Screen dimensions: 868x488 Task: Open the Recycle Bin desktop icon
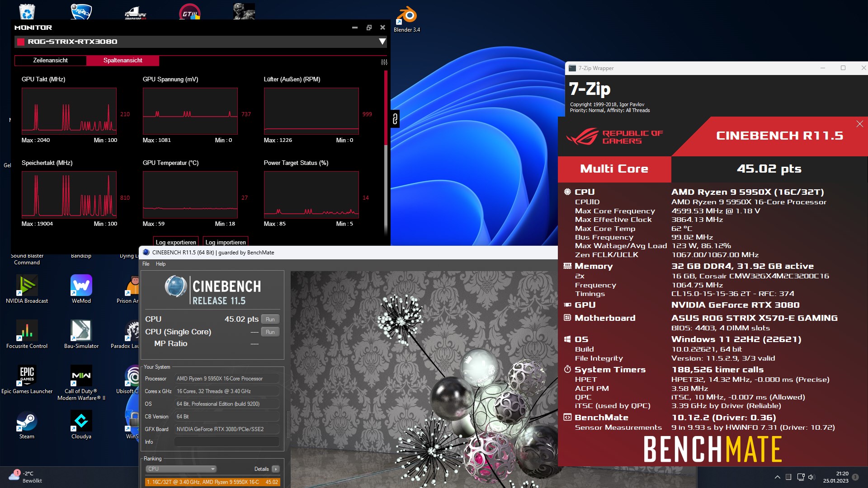click(27, 11)
